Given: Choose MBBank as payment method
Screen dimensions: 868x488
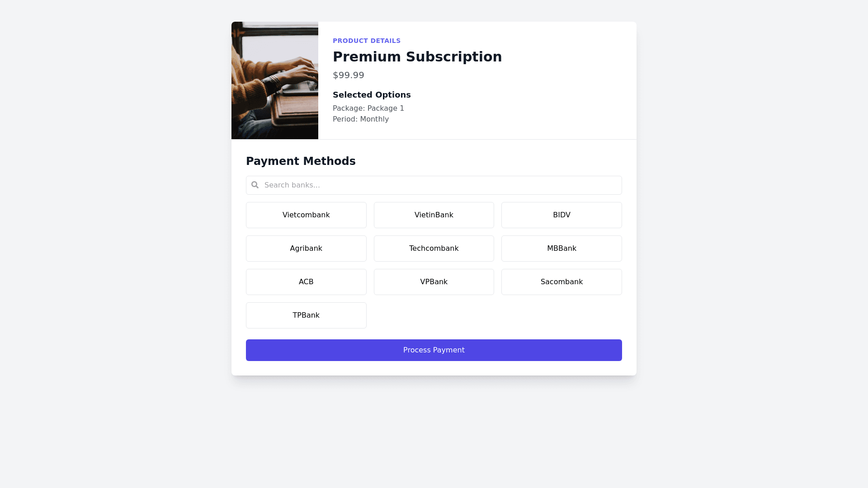Looking at the screenshot, I should (x=561, y=249).
